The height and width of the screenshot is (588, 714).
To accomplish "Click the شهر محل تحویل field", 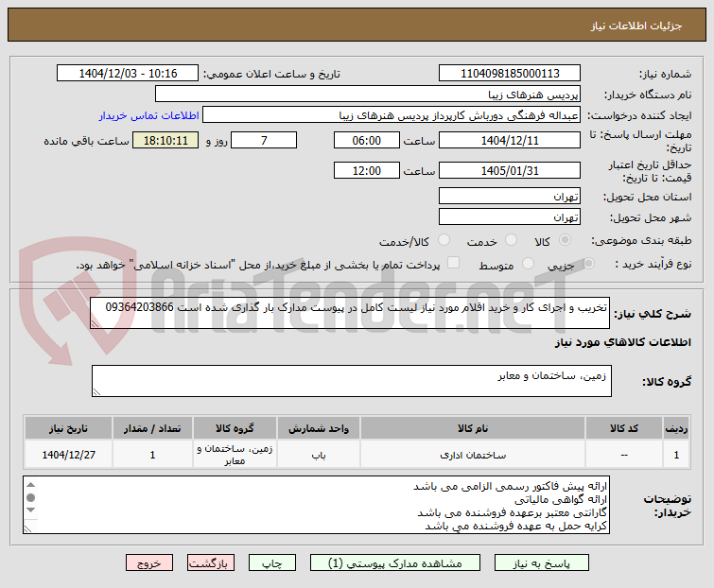I will [510, 217].
